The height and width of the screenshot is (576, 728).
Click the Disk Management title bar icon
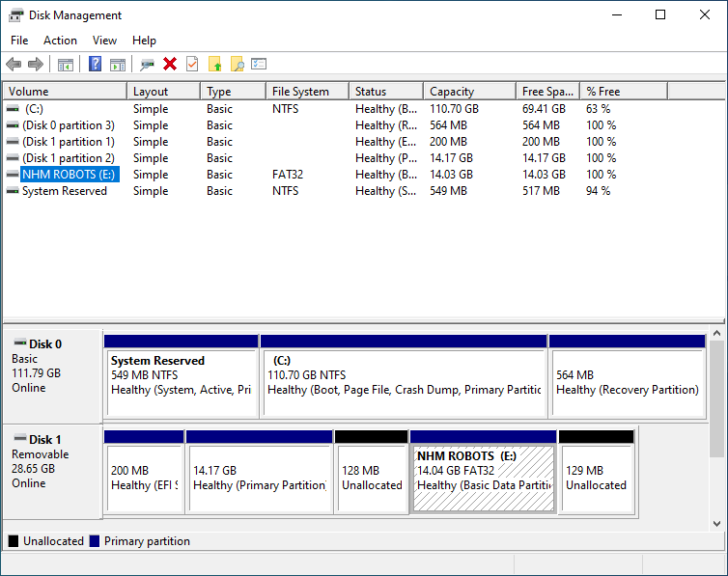coord(16,15)
